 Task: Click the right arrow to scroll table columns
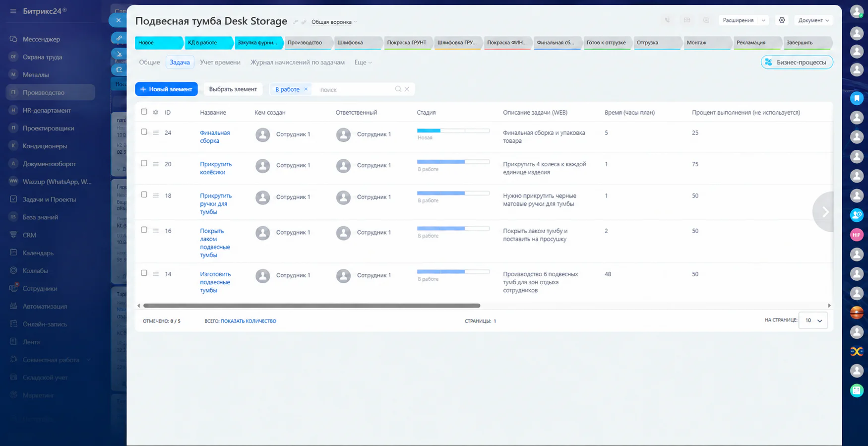(824, 212)
